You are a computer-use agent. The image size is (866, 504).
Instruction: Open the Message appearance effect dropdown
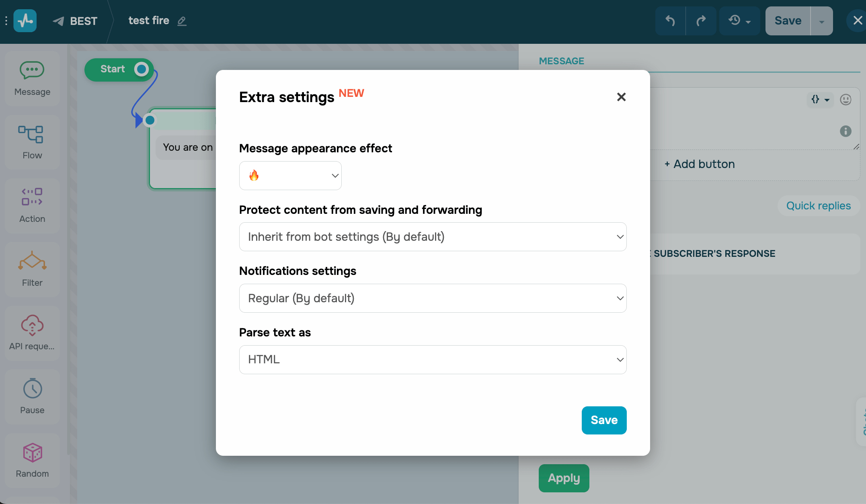pyautogui.click(x=290, y=176)
